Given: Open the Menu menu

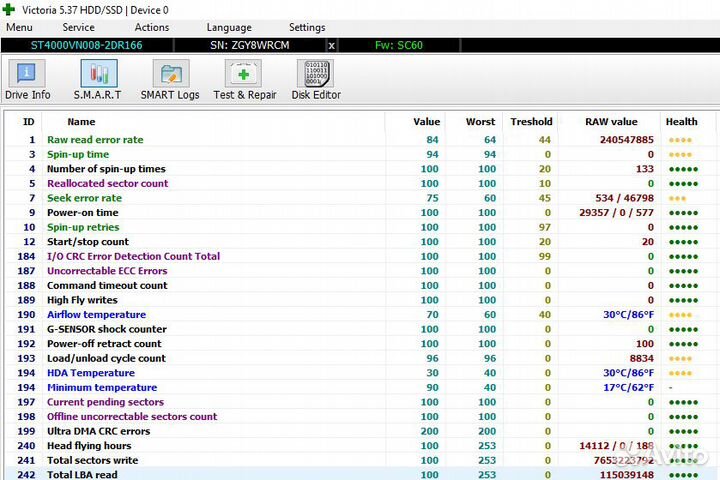Looking at the screenshot, I should point(19,28).
